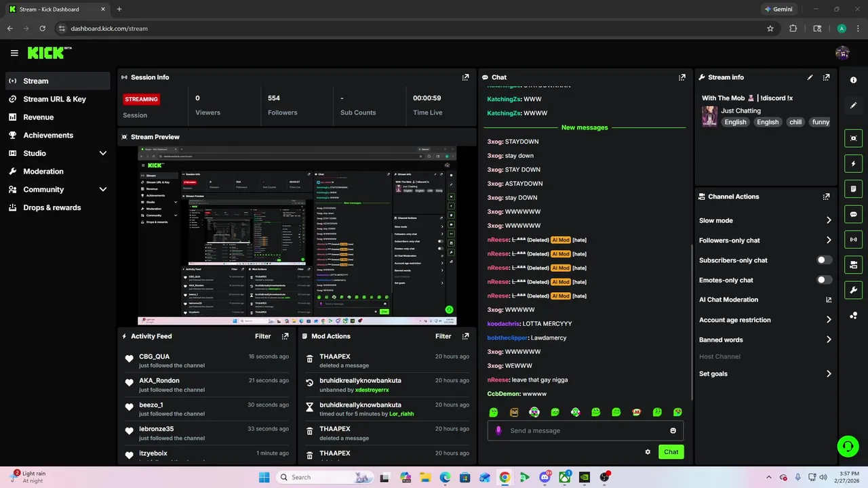This screenshot has width=868, height=488.
Task: Send message with green Chat button
Action: pyautogui.click(x=671, y=452)
